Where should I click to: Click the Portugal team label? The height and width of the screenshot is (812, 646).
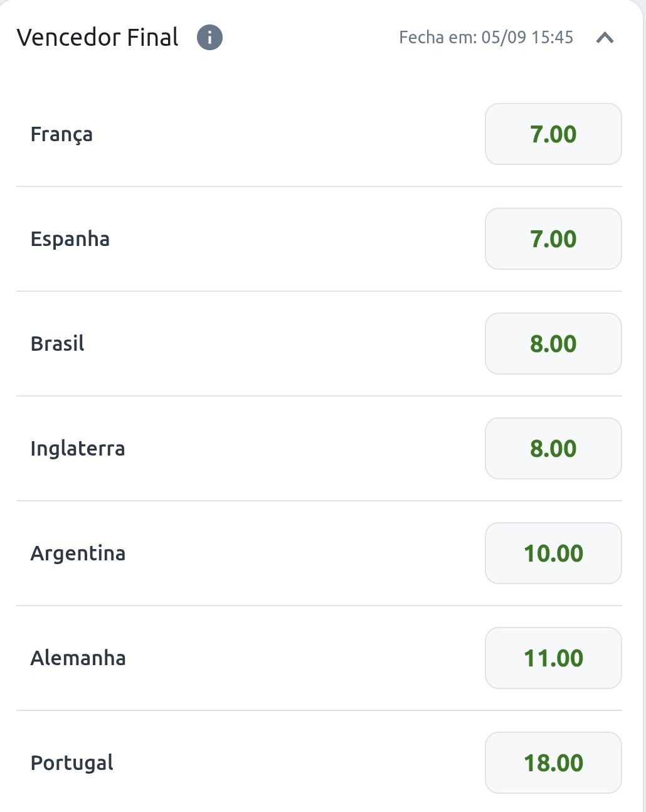pyautogui.click(x=72, y=764)
